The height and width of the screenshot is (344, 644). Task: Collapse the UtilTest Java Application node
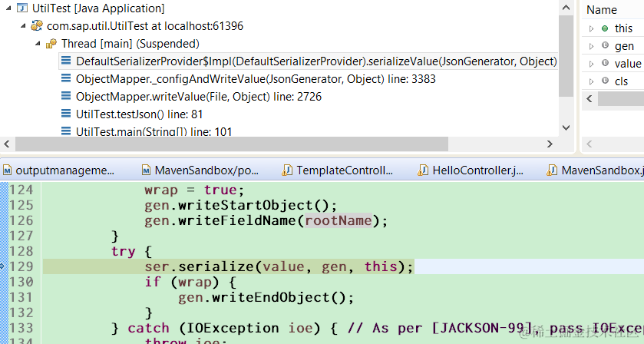(x=8, y=8)
